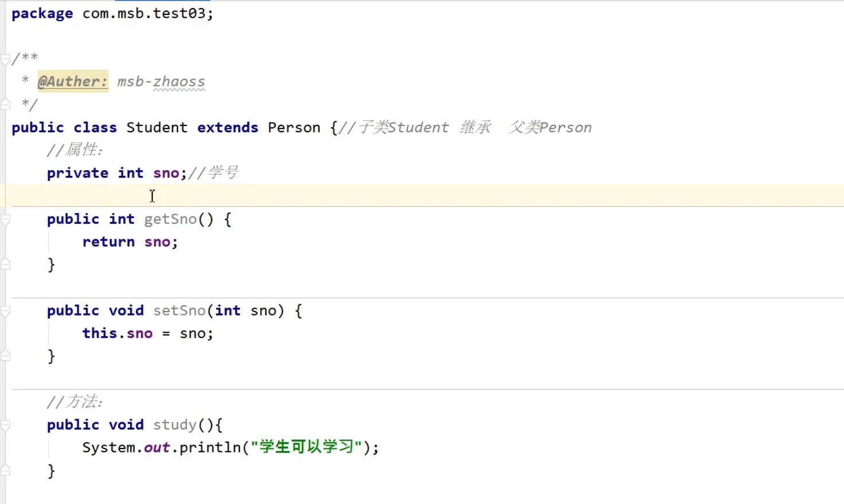This screenshot has height=504, width=844.
Task: Click fold end marker below setSno body
Action: [5, 356]
